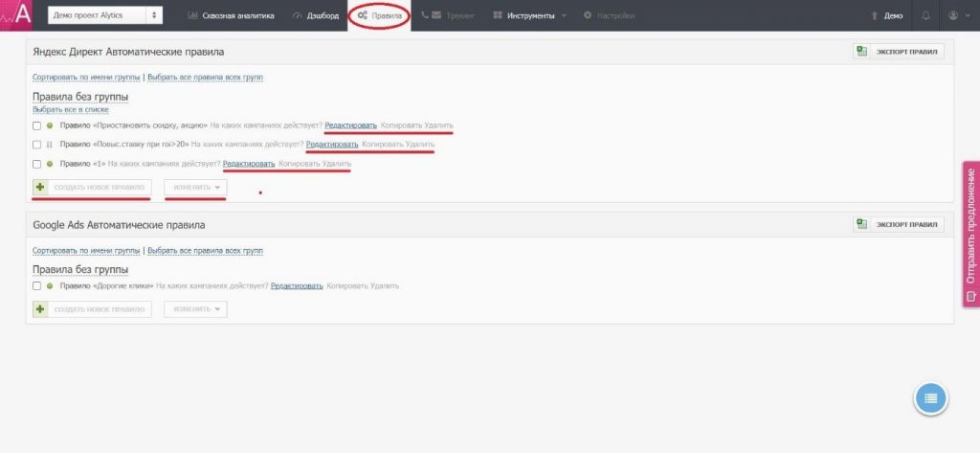This screenshot has width=980, height=453.
Task: Go to Сквозная аналитика tab
Action: (231, 15)
